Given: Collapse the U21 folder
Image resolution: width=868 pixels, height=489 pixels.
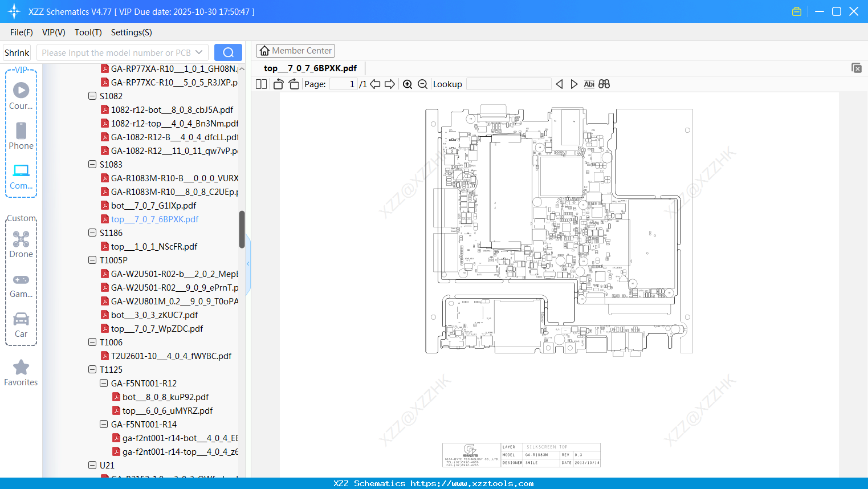Looking at the screenshot, I should tap(92, 465).
